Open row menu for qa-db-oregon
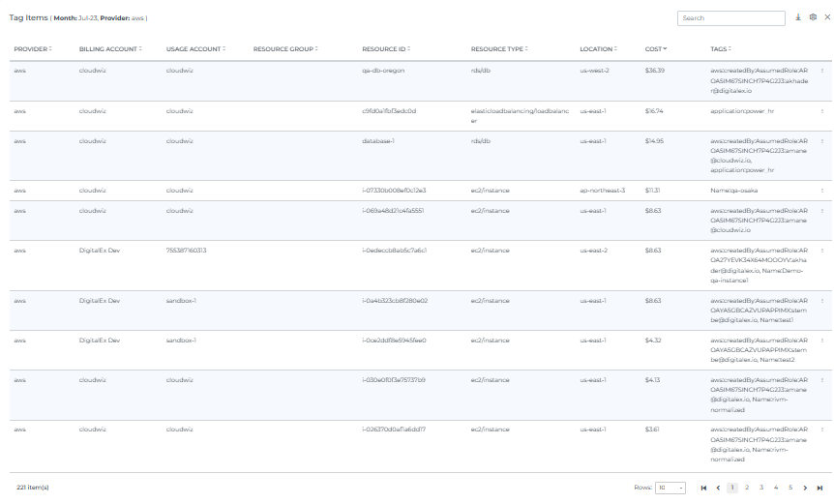Viewport: 834px width, 504px height. coord(822,71)
